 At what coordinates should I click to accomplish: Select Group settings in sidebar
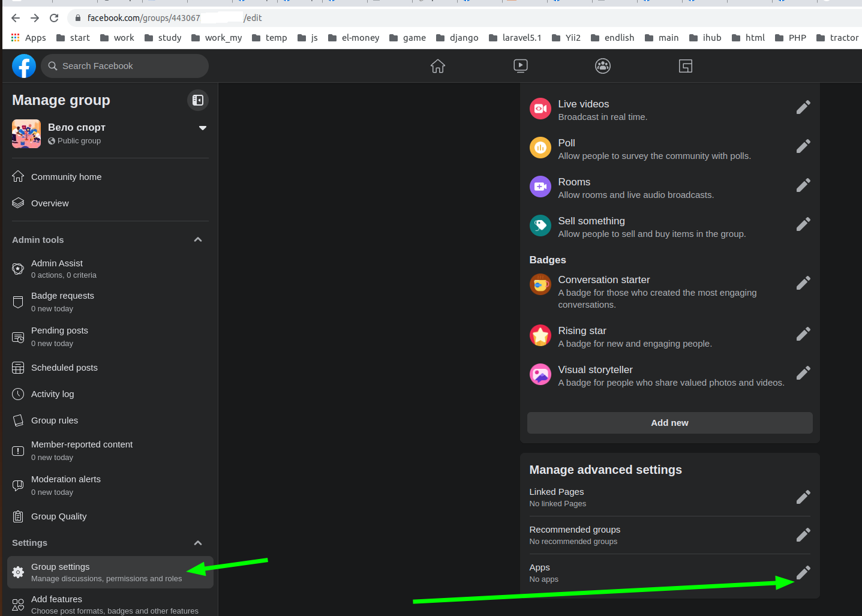click(x=110, y=572)
